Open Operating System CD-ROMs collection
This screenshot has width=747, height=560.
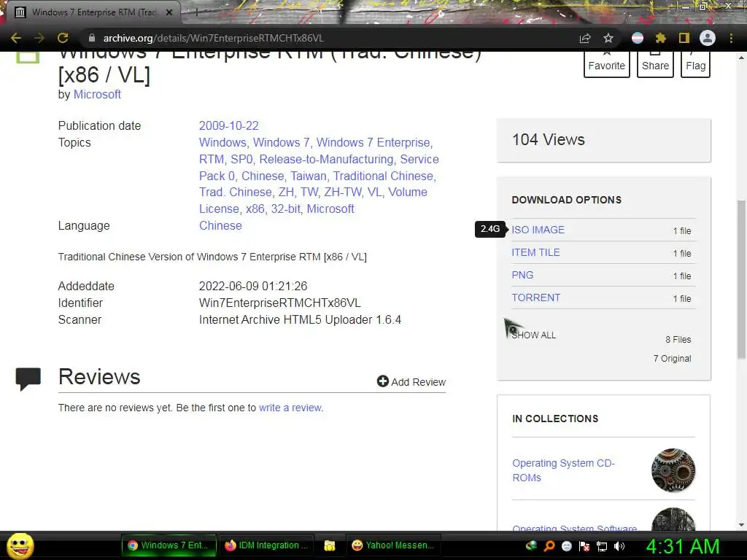click(564, 470)
